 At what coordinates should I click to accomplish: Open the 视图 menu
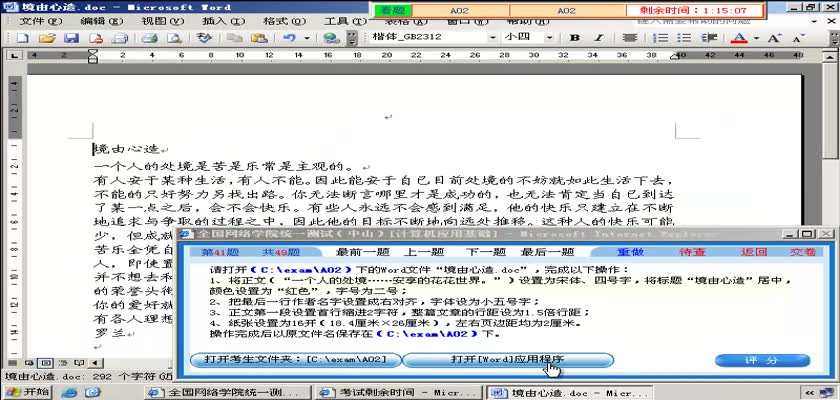tap(162, 21)
